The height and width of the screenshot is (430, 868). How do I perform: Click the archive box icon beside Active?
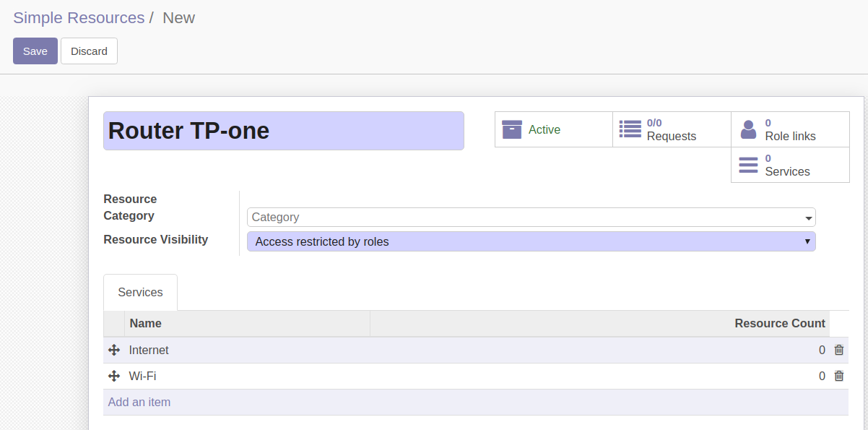pos(511,129)
